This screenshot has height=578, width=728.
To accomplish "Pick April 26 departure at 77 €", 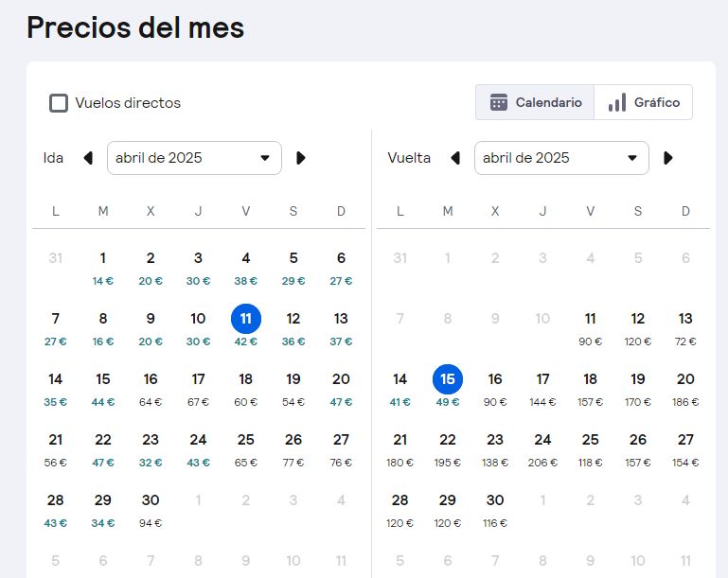I will (x=293, y=450).
